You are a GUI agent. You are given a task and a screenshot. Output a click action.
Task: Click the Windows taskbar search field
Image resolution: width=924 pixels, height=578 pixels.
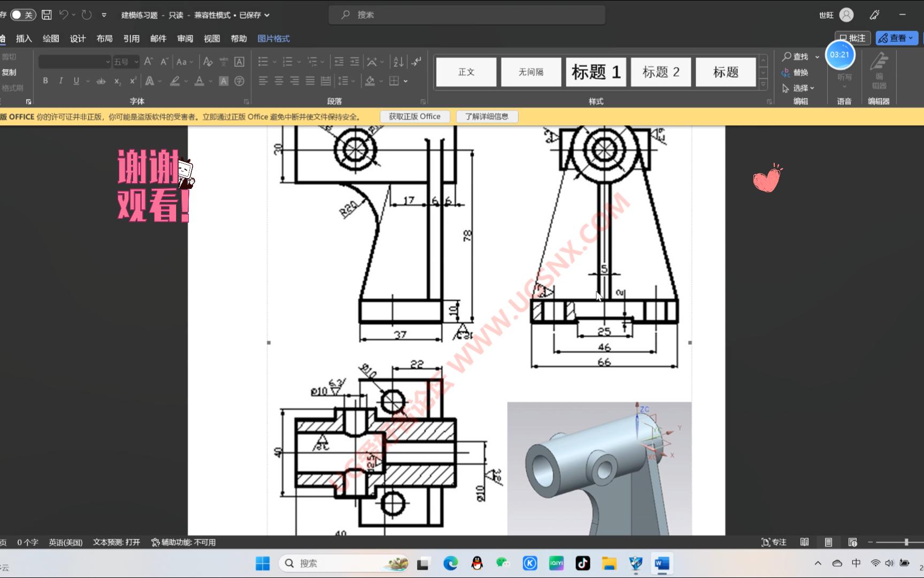(x=344, y=564)
